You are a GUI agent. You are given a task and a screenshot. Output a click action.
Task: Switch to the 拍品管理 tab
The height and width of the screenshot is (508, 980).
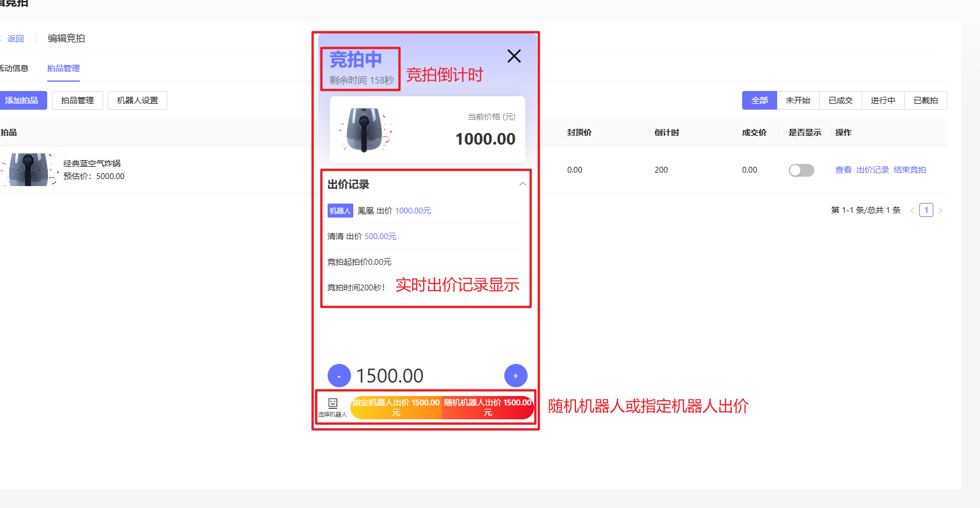coord(64,68)
